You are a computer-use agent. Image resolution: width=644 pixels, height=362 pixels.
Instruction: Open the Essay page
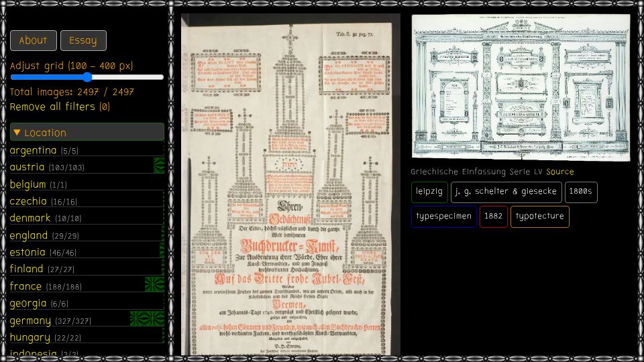pyautogui.click(x=83, y=41)
